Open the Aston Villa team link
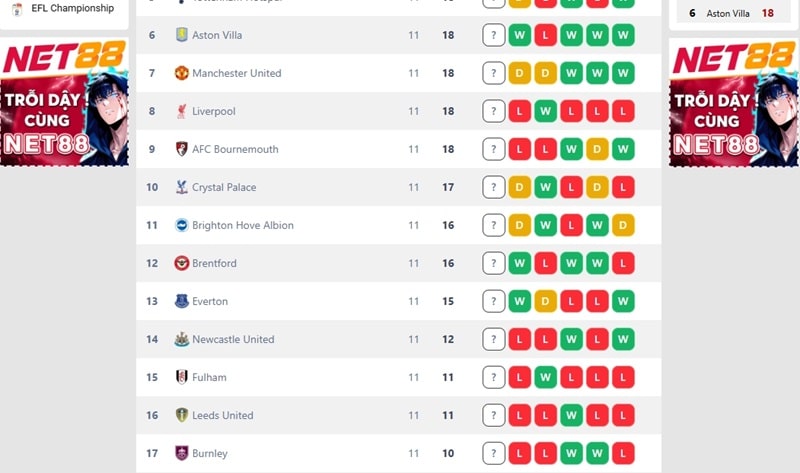800x473 pixels. pos(217,35)
